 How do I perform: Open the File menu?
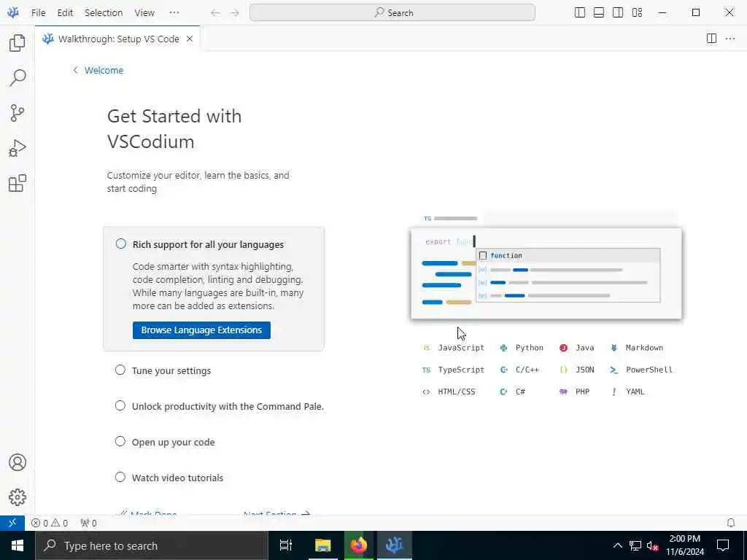(38, 13)
